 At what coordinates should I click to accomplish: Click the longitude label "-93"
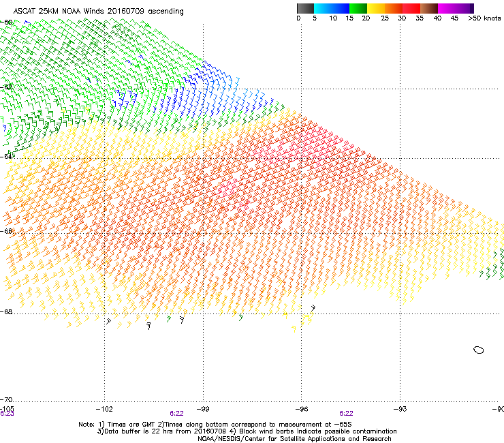click(x=400, y=409)
